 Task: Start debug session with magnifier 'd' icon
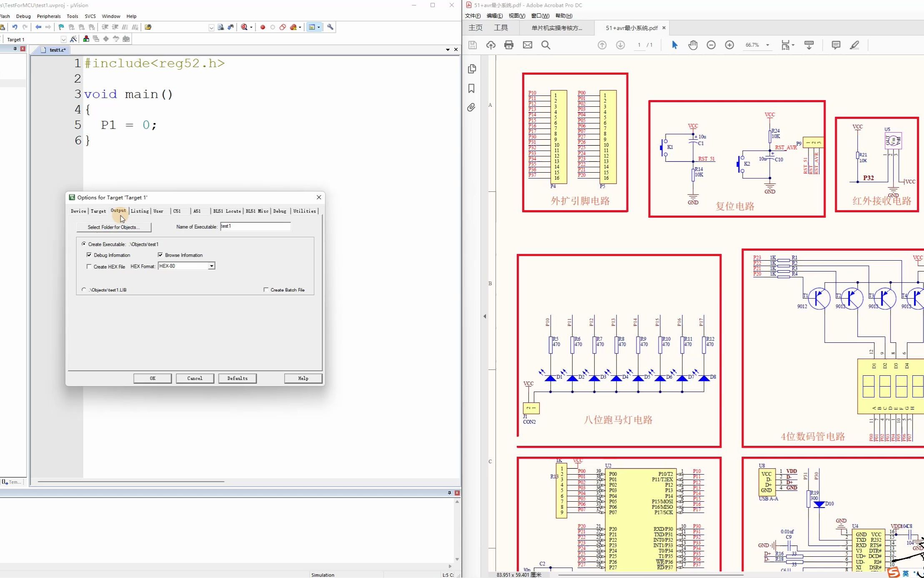245,27
